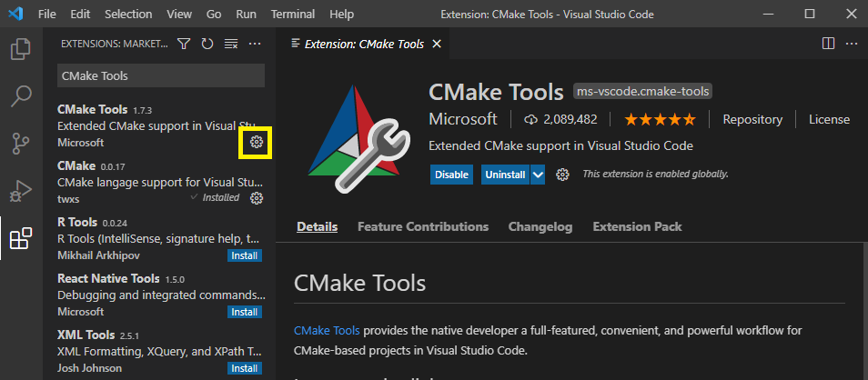The width and height of the screenshot is (868, 380).
Task: Refresh the extensions list
Action: 207,44
